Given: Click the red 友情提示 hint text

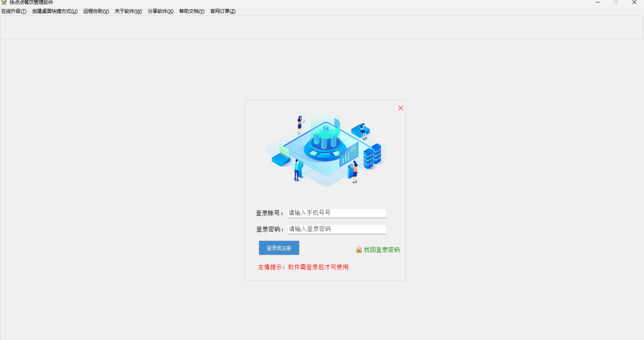Looking at the screenshot, I should tap(303, 267).
